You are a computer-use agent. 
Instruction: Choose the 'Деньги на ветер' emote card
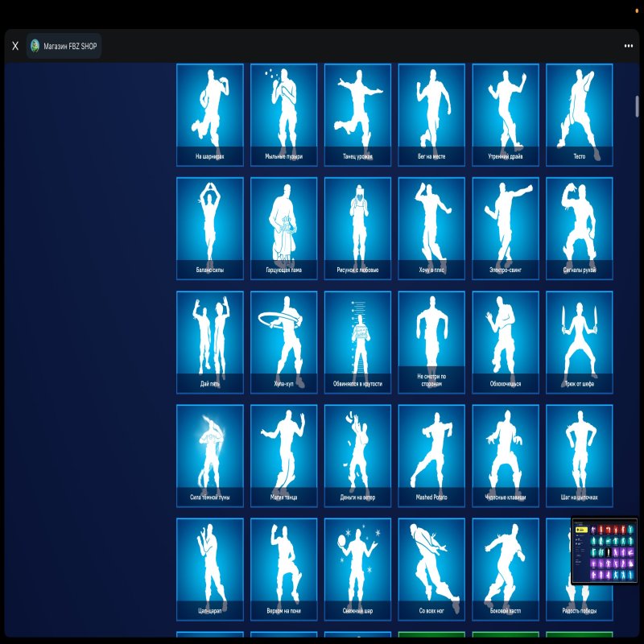click(357, 456)
